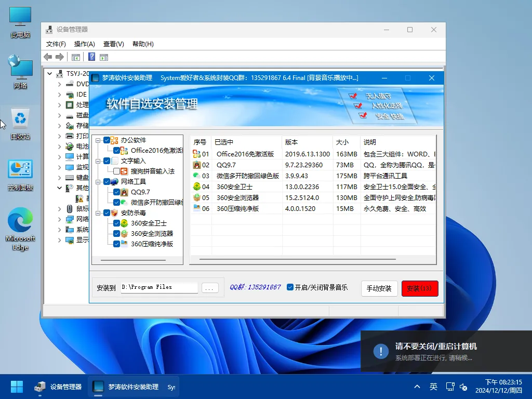Expand the DVD node in Device Manager

coord(59,84)
